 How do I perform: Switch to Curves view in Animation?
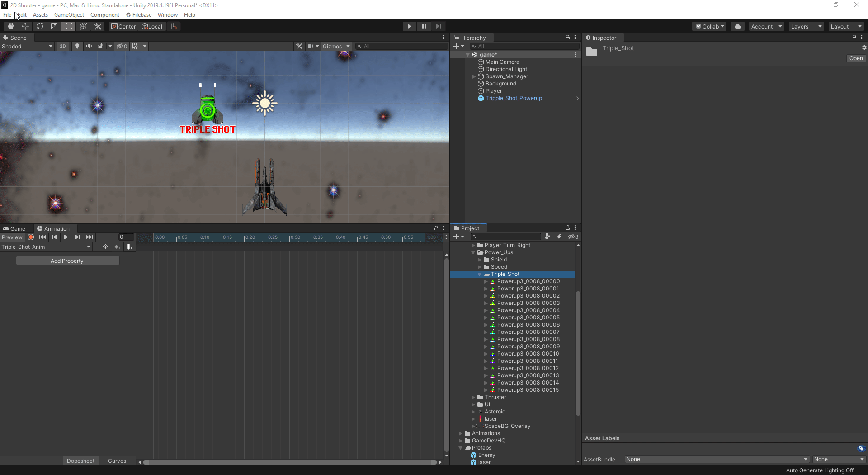coord(117,461)
